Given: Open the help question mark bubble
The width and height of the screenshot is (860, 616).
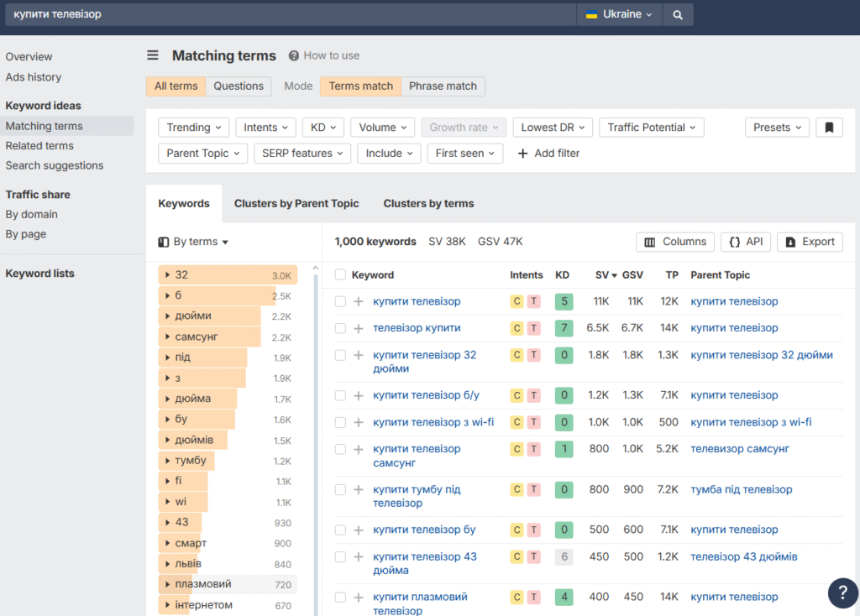Looking at the screenshot, I should [842, 593].
